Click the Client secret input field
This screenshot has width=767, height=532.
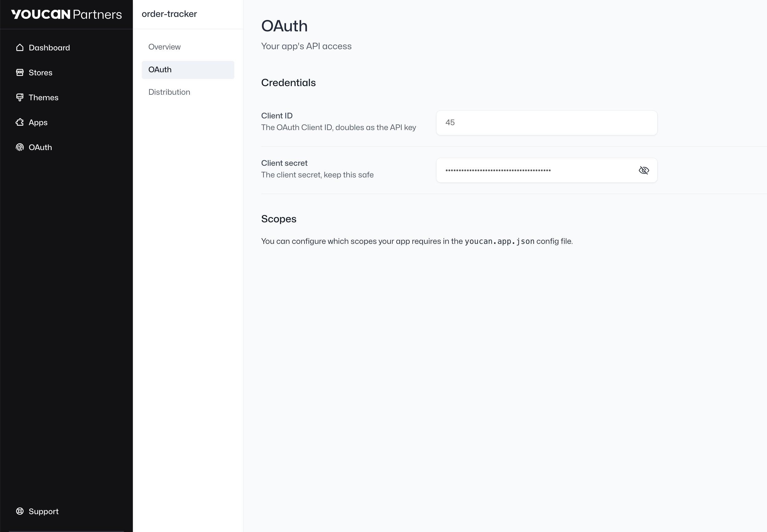[546, 170]
